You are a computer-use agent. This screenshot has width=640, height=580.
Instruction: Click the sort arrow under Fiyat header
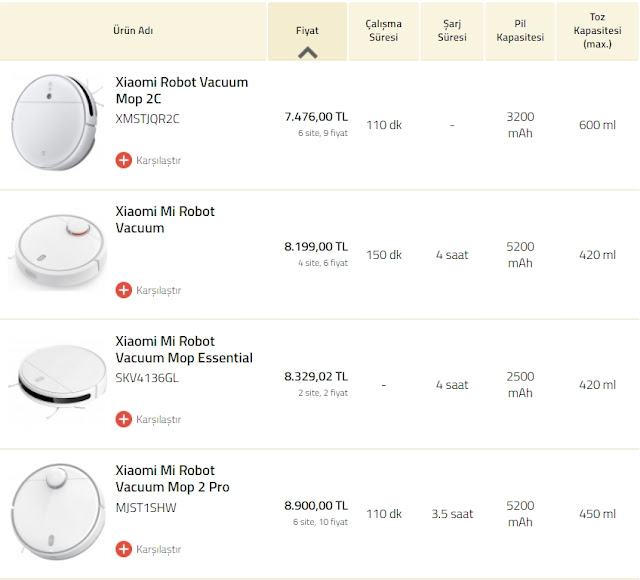pos(308,53)
